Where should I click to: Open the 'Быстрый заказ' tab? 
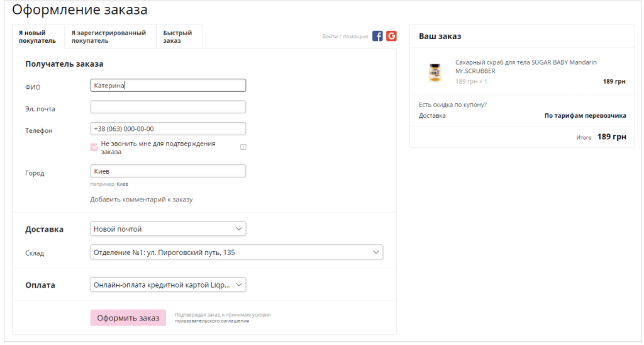[178, 37]
